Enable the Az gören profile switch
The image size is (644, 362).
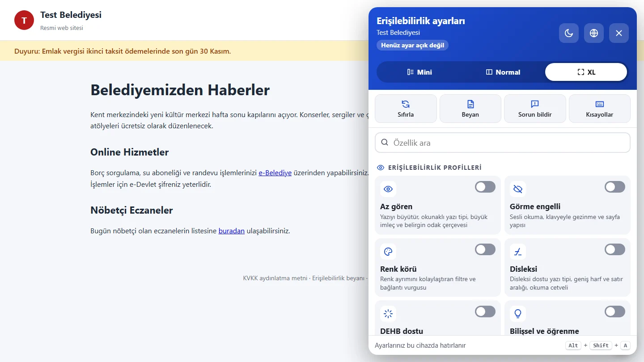click(x=485, y=187)
